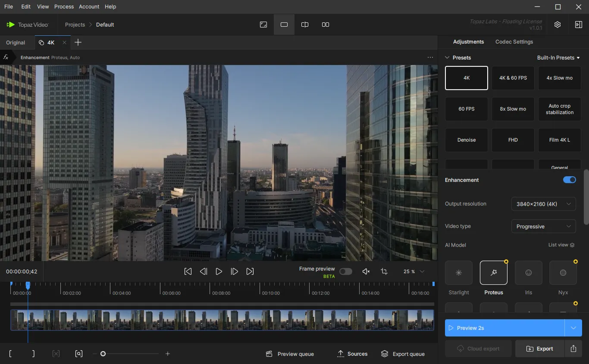Select the split view layout icon
The width and height of the screenshot is (589, 364).
(x=305, y=25)
